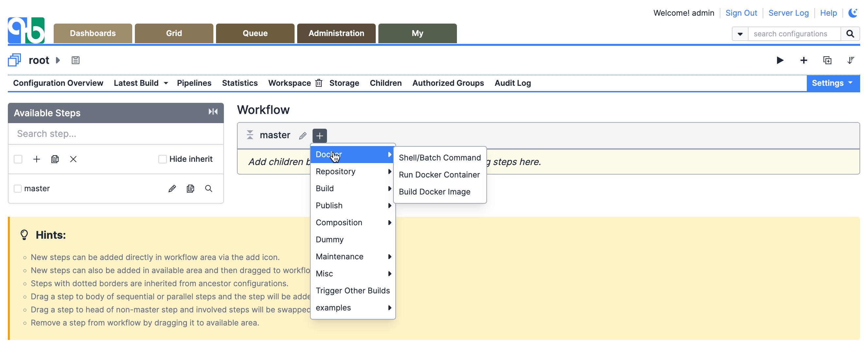The image size is (868, 353).
Task: Enable the Hide inherit checkbox
Action: (x=162, y=159)
